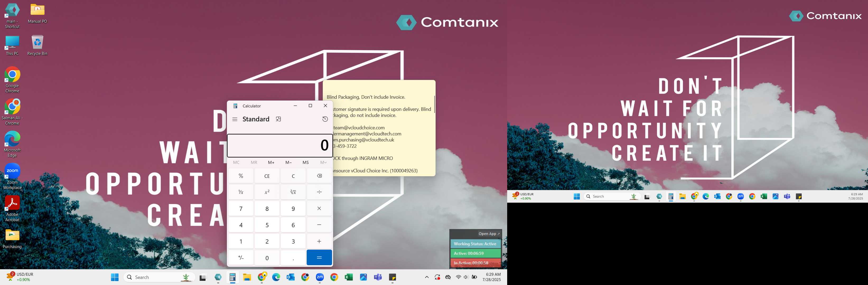Toggle Calculator keep-on-top mode icon
This screenshot has height=285, width=868.
[x=278, y=119]
